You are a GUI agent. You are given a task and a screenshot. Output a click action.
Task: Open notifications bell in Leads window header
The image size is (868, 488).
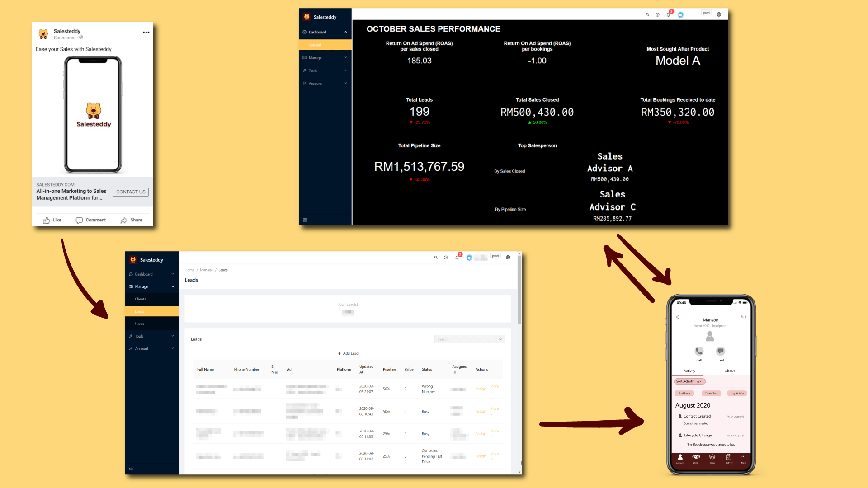pos(457,258)
